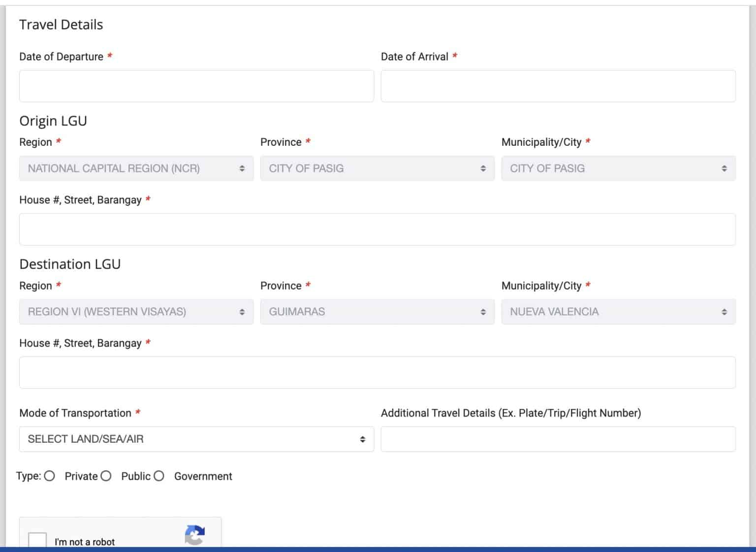756x552 pixels.
Task: Open Destination Region dropdown showing Western Visayas
Action: click(x=136, y=312)
